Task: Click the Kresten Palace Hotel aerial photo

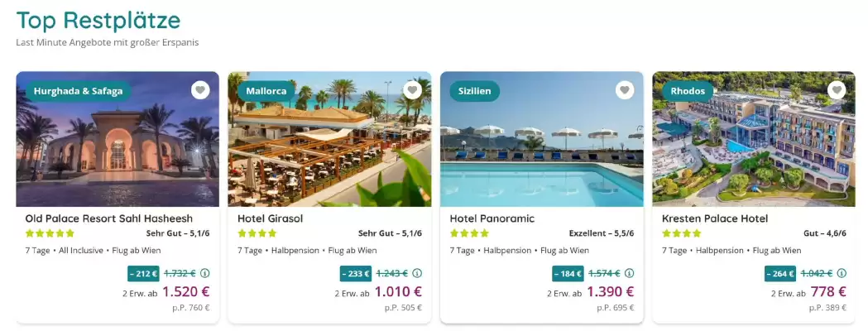Action: (753, 157)
